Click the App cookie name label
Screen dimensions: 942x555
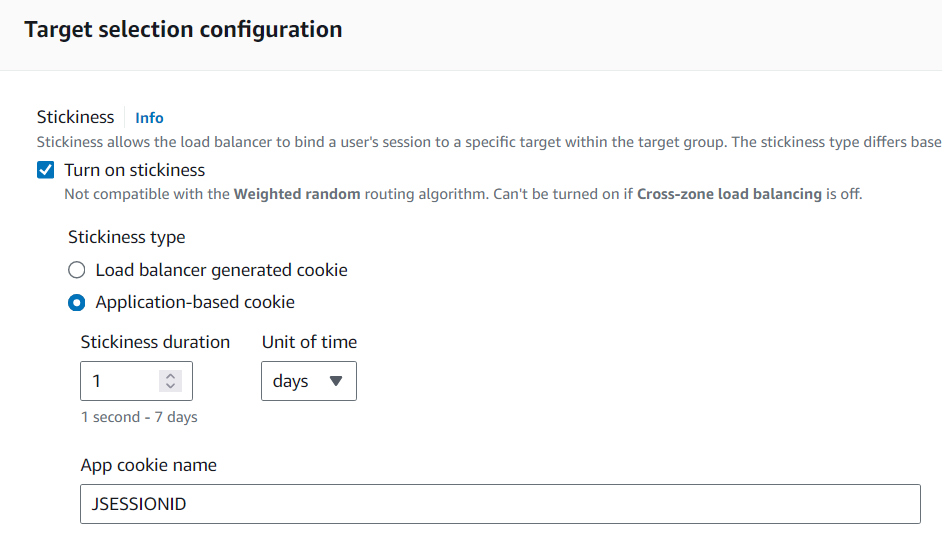(149, 465)
